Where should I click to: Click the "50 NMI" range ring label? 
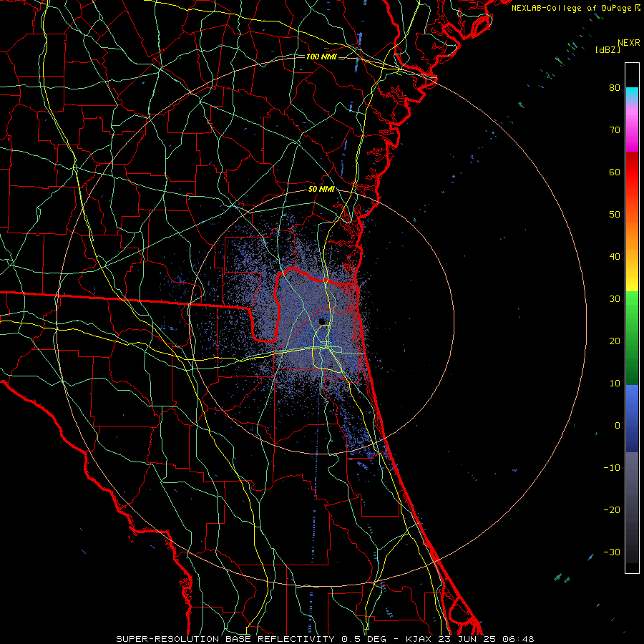click(321, 190)
